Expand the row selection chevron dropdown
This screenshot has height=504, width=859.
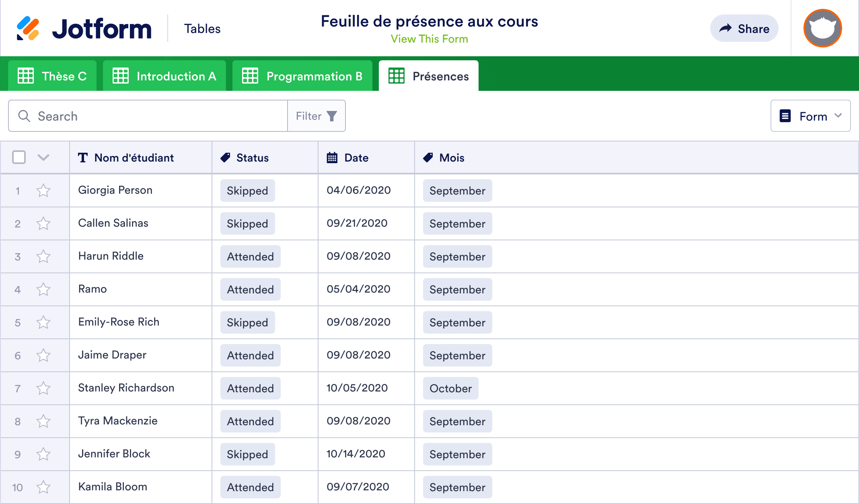coord(43,158)
